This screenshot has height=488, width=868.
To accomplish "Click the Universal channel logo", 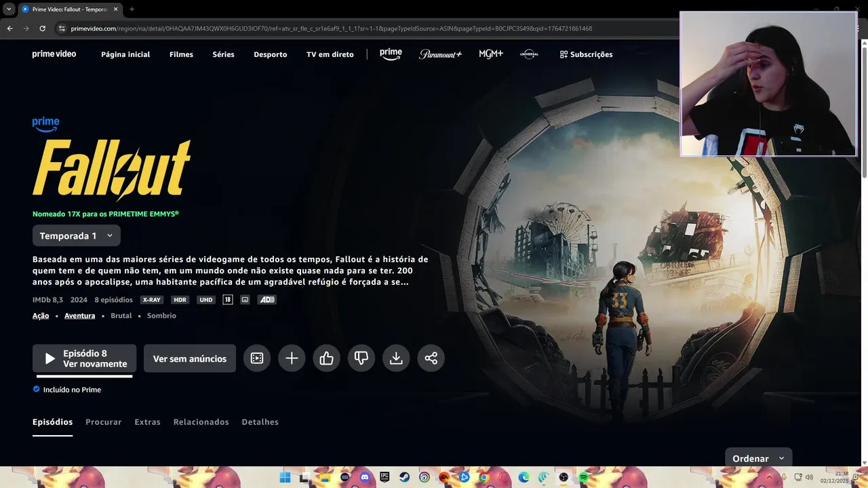I will 529,54.
